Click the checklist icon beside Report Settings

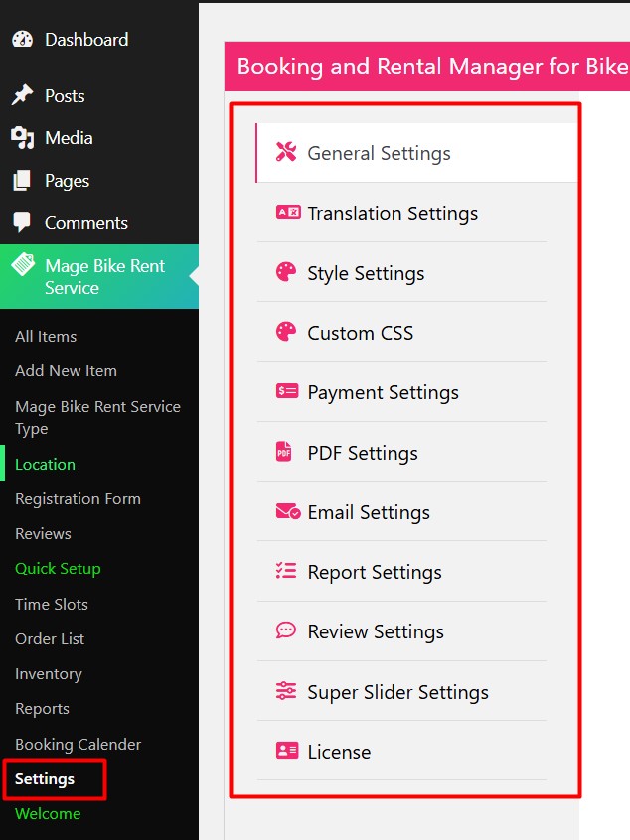(x=286, y=571)
